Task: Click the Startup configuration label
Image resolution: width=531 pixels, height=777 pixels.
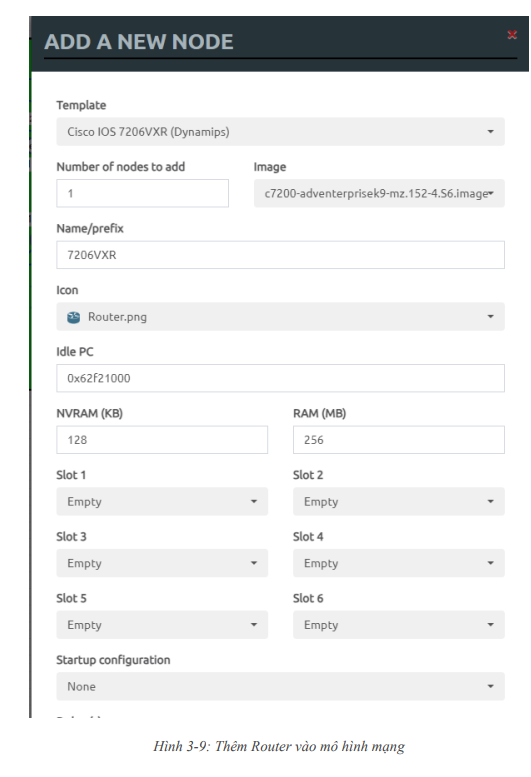Action: pyautogui.click(x=113, y=660)
